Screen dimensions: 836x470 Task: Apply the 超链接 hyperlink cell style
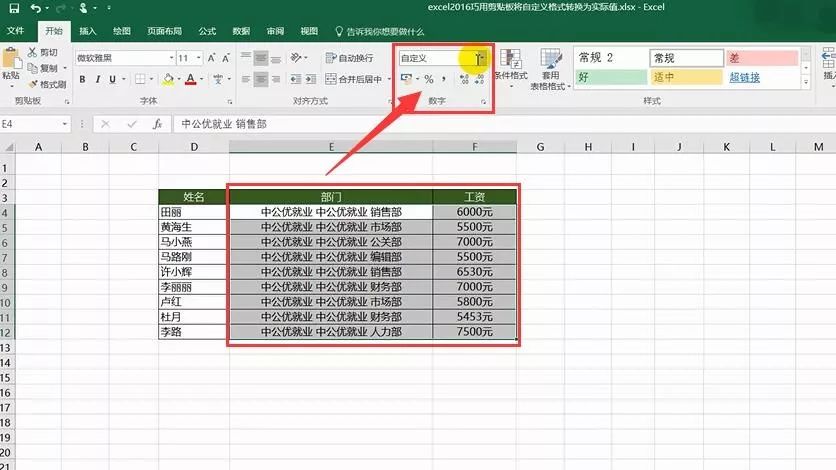tap(744, 77)
